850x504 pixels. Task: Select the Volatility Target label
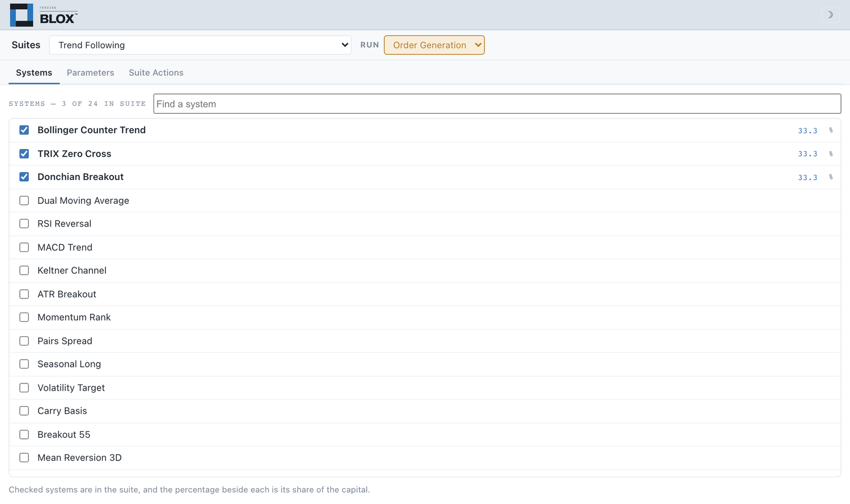point(71,388)
